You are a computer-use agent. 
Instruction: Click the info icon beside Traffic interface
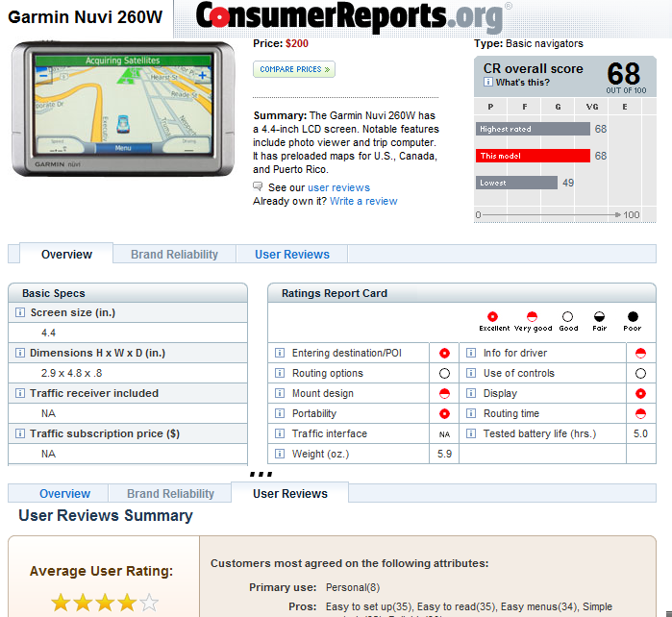280,433
